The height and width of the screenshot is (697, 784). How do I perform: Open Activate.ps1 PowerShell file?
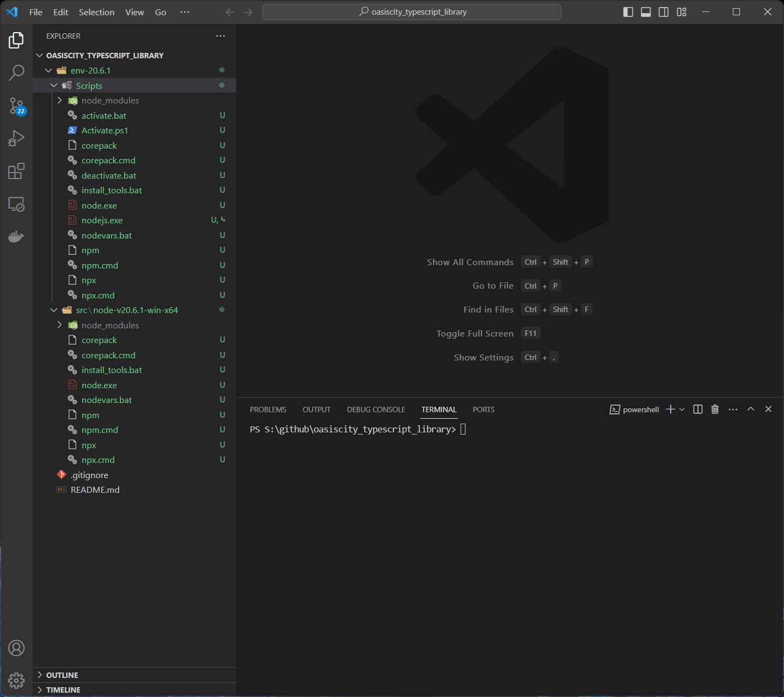(134, 131)
